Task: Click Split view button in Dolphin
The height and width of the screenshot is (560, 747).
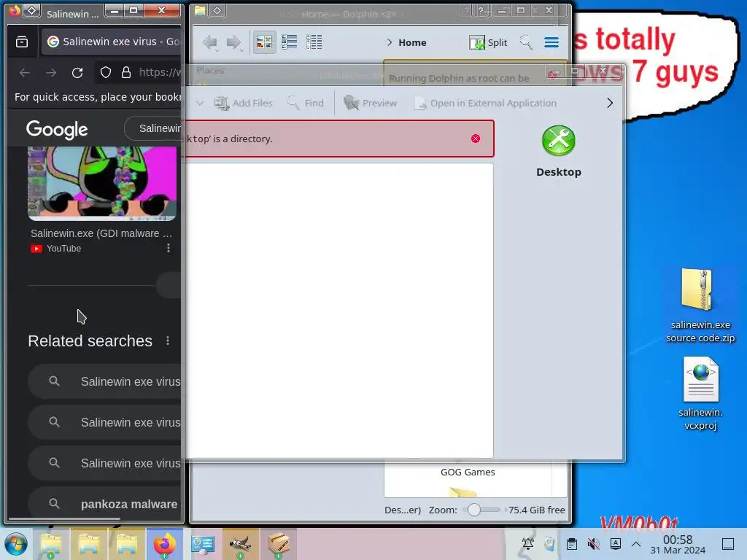Action: (x=488, y=42)
